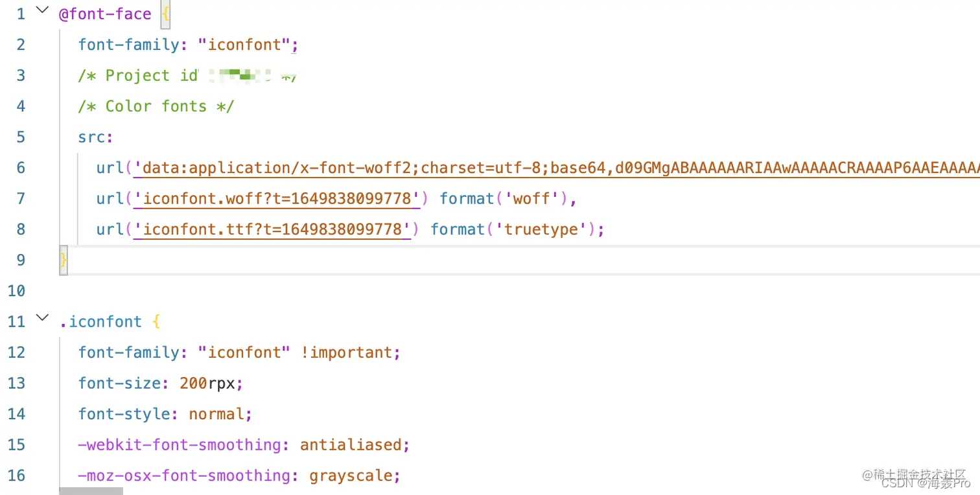980x495 pixels.
Task: Click the antialiased value
Action: 351,444
